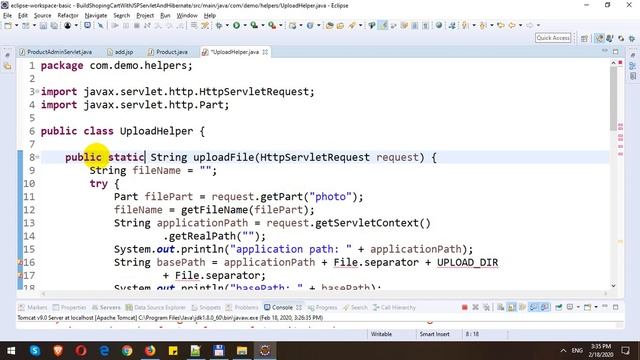
Task: Click the External Tools run icon
Action: pyautogui.click(x=271, y=25)
